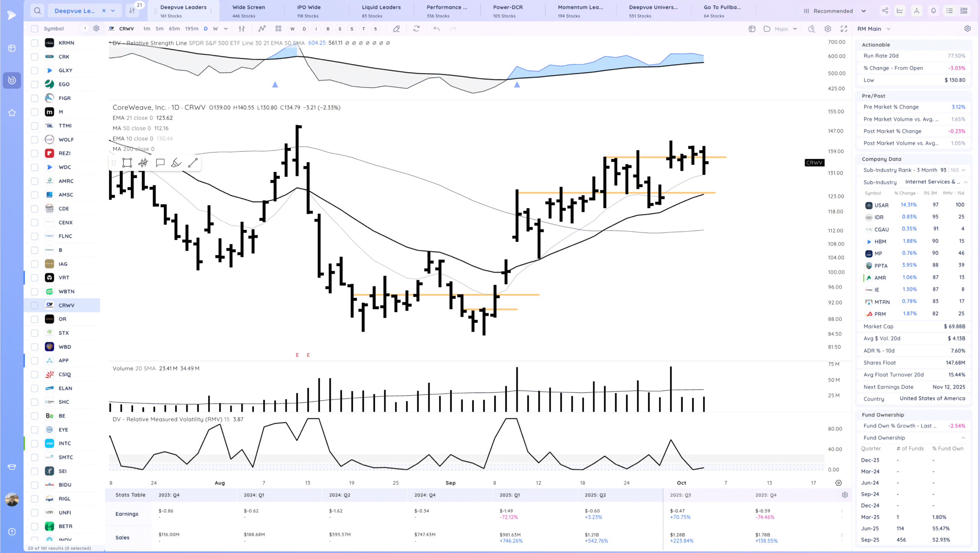Open the stats table settings gear
Viewport: 980px width, 553px height.
845,495
